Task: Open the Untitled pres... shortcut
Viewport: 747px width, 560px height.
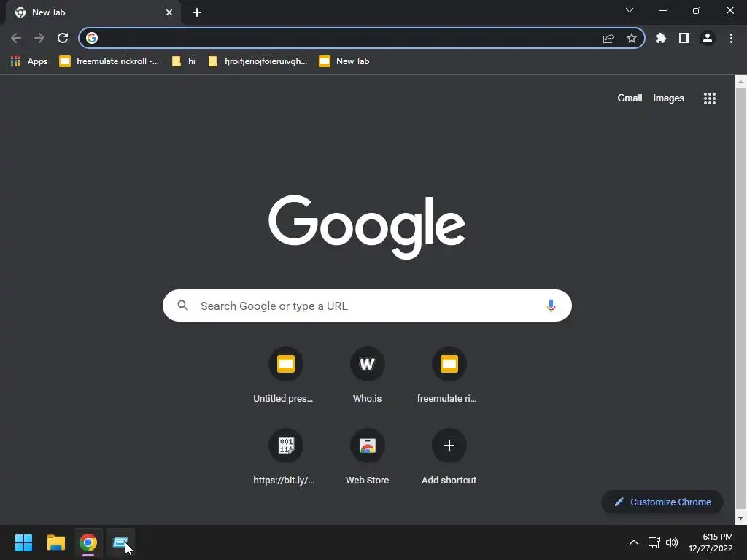Action: pyautogui.click(x=285, y=376)
